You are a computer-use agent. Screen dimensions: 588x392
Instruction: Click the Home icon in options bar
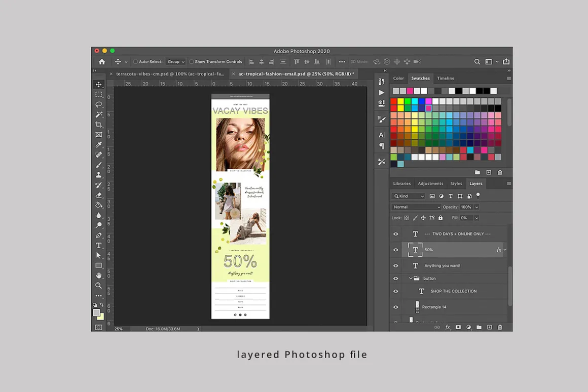102,61
